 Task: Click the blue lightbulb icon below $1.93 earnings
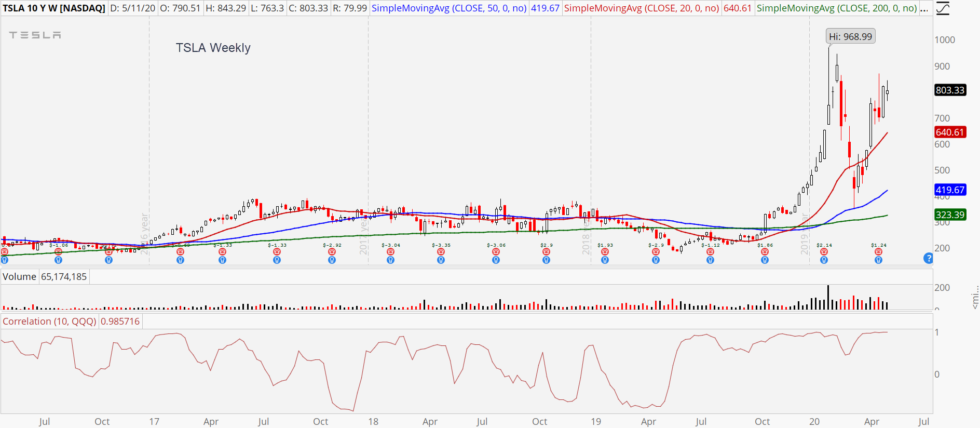[x=605, y=260]
